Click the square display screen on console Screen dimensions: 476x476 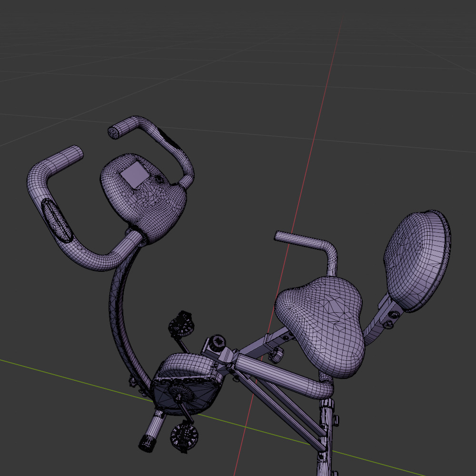135,175
